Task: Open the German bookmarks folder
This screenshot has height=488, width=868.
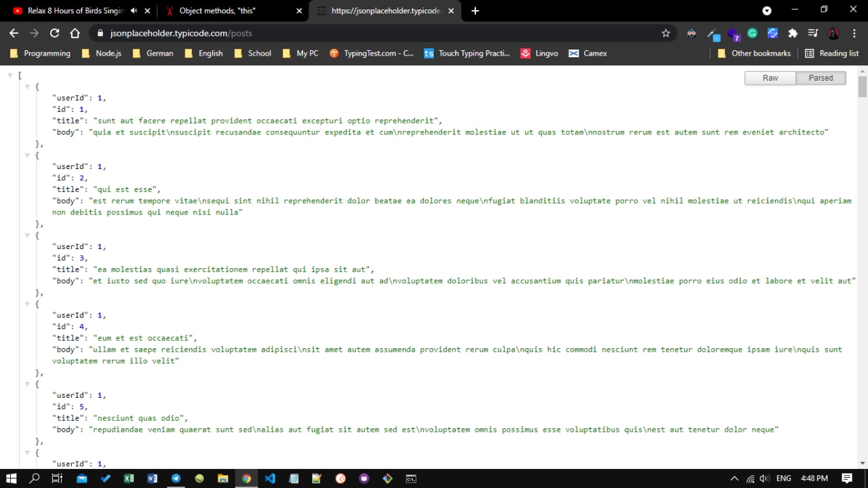Action: point(153,53)
